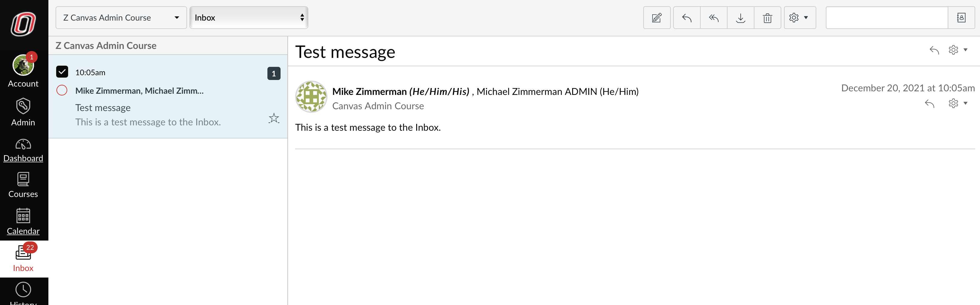The height and width of the screenshot is (305, 980).
Task: Click into the search field
Action: (886, 18)
